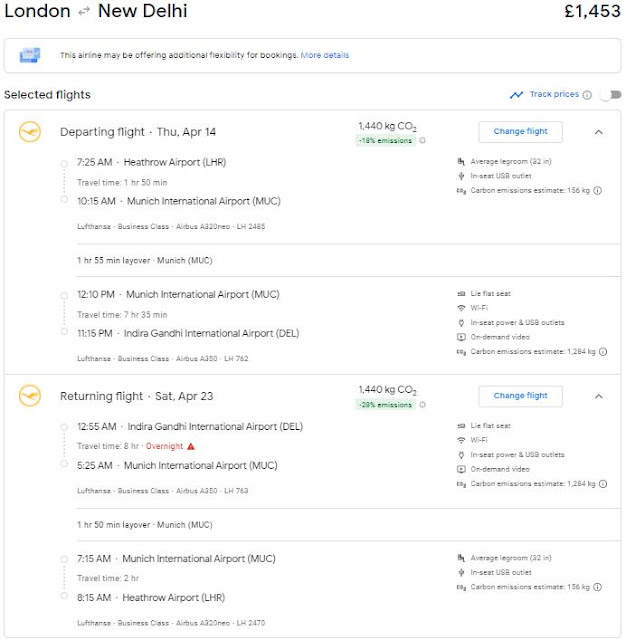Click the Overnight warning triangle icon
This screenshot has width=626, height=640.
(191, 446)
